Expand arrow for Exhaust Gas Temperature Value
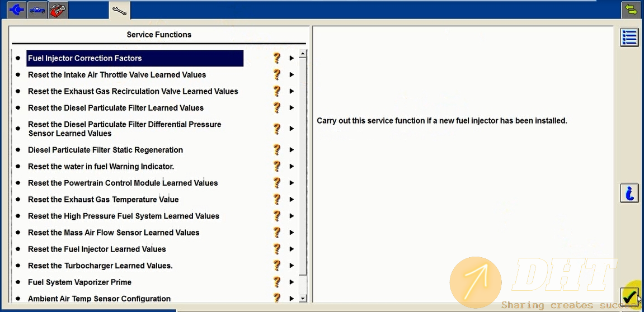 pos(292,200)
